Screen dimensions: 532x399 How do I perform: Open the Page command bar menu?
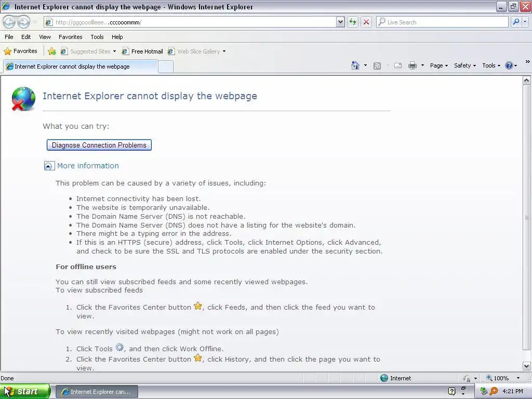pyautogui.click(x=438, y=65)
